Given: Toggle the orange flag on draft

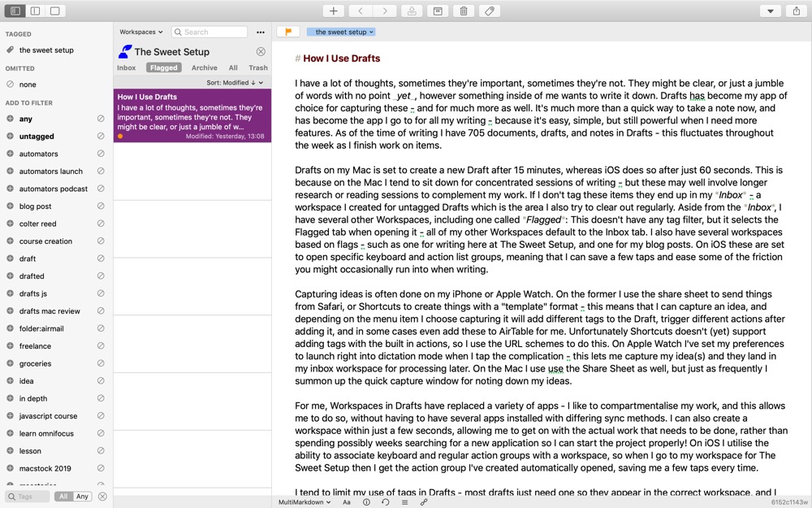Looking at the screenshot, I should [288, 32].
